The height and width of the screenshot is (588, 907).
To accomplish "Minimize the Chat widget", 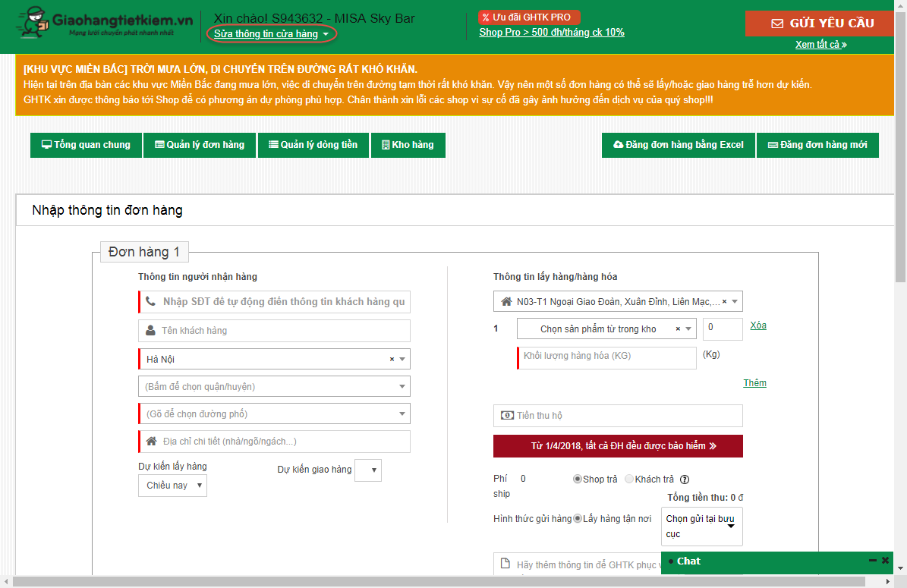I will click(872, 560).
